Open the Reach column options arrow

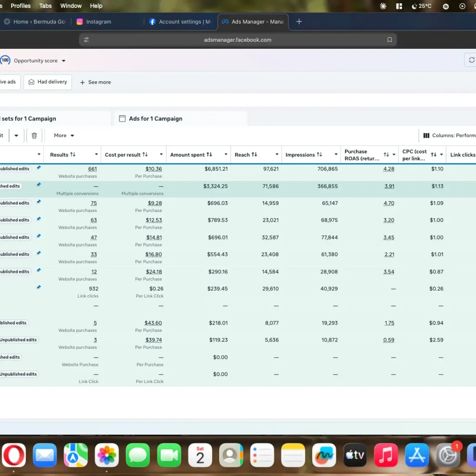pyautogui.click(x=277, y=154)
